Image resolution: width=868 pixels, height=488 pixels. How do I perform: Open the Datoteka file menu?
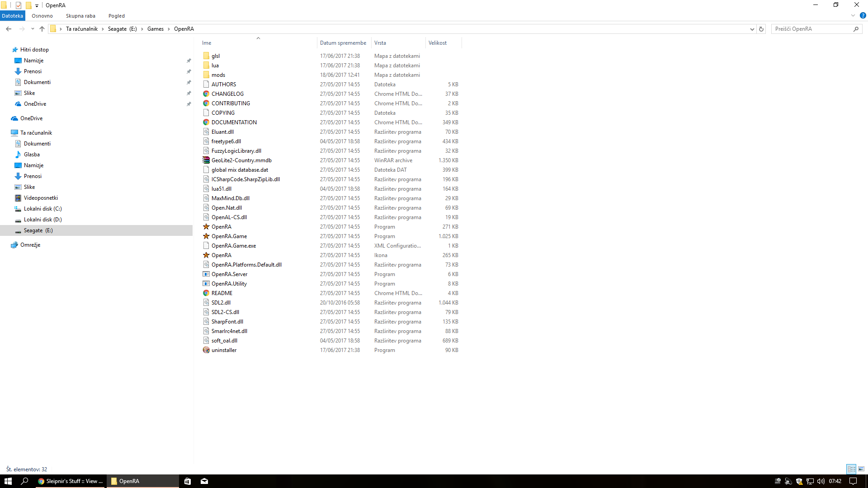(12, 16)
